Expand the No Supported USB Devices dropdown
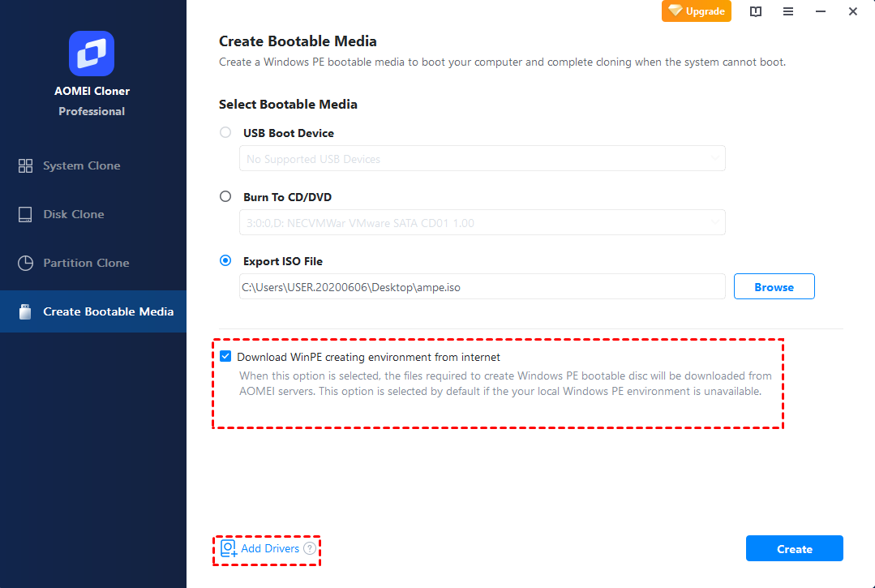The image size is (875, 588). click(483, 158)
